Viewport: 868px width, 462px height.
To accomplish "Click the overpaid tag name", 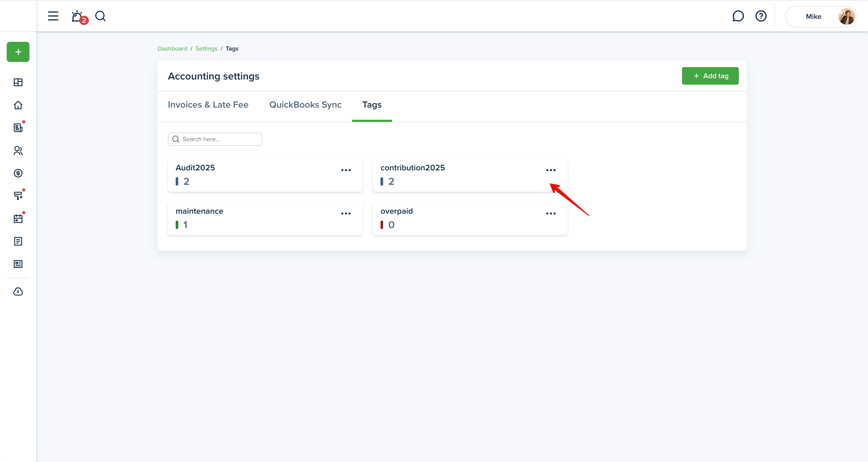I will [x=396, y=211].
